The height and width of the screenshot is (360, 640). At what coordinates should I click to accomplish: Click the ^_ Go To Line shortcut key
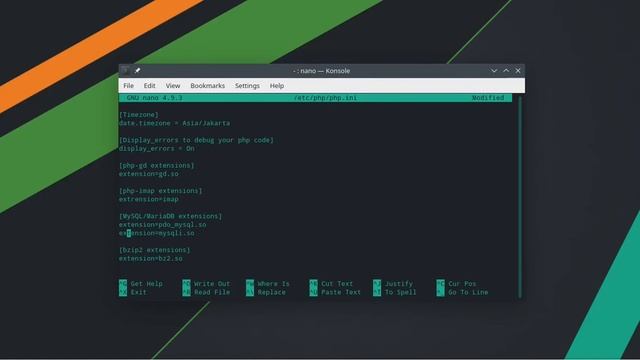pos(440,292)
